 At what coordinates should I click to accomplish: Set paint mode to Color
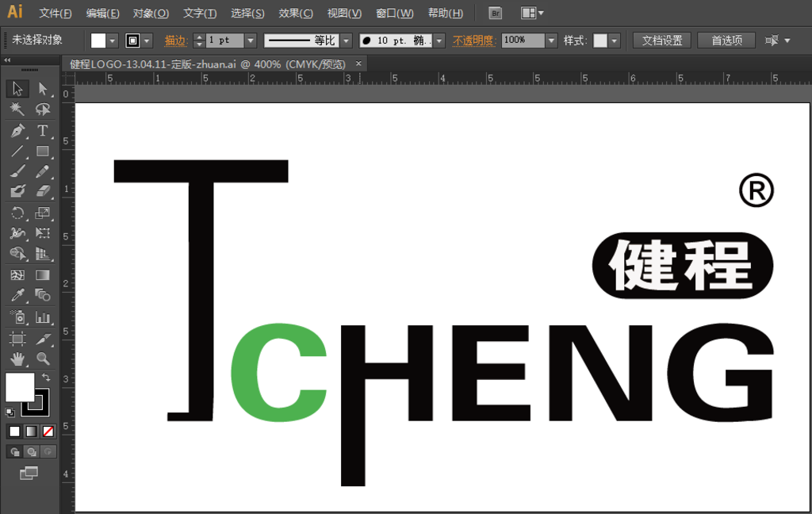14,432
